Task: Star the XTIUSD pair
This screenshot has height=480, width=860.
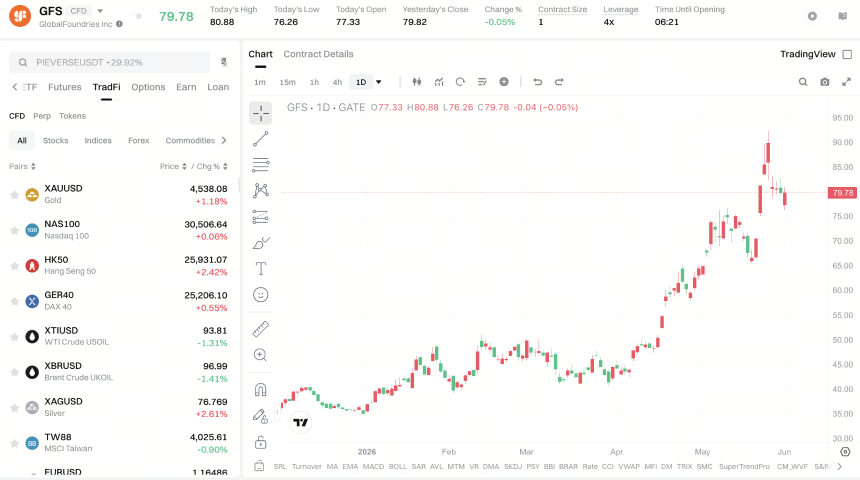Action: click(x=14, y=337)
